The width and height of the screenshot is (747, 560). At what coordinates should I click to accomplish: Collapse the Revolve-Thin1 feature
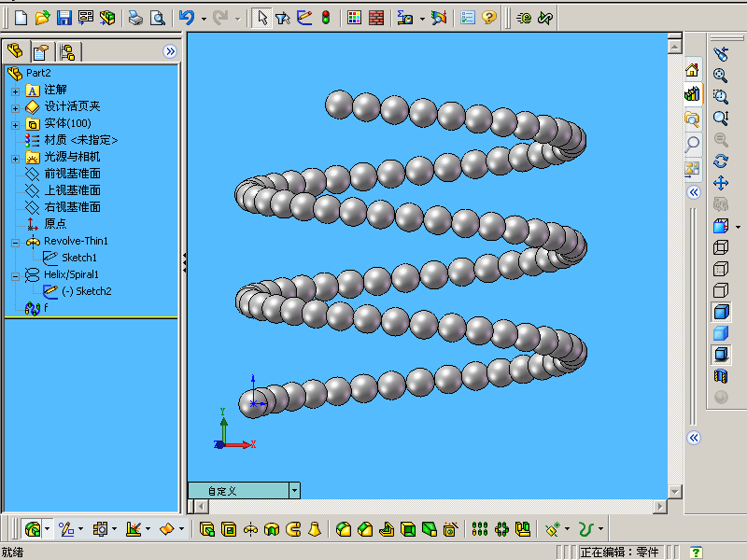(15, 243)
